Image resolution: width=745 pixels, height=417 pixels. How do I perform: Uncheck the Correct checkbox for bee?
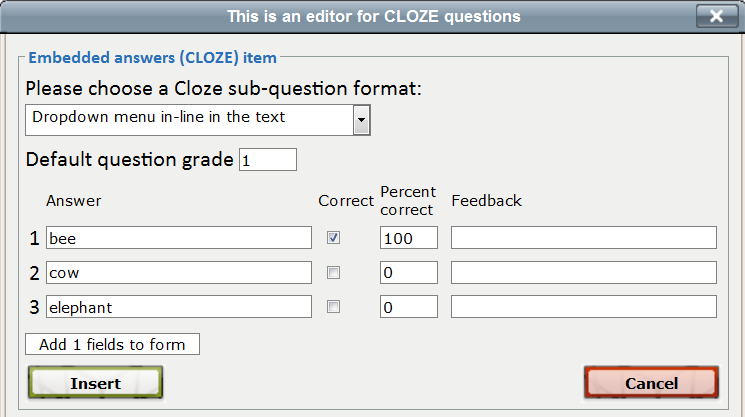pos(334,238)
